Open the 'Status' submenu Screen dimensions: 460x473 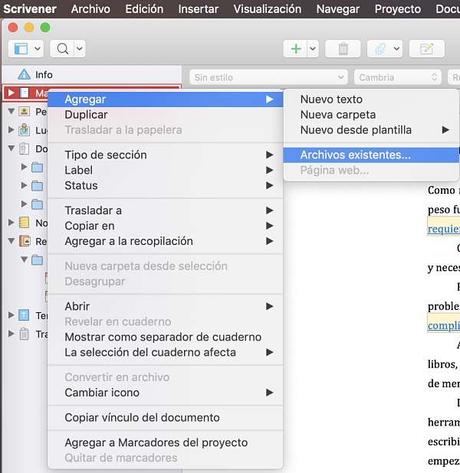pyautogui.click(x=166, y=186)
